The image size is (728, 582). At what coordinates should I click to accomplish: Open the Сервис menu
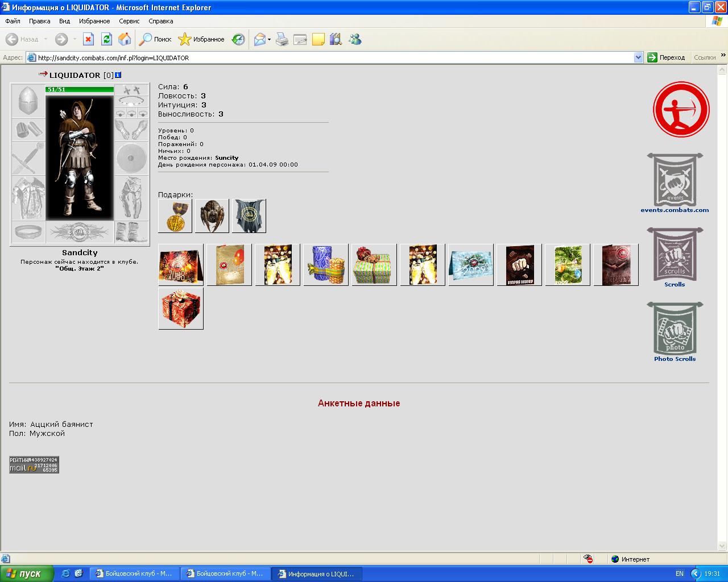tap(129, 21)
